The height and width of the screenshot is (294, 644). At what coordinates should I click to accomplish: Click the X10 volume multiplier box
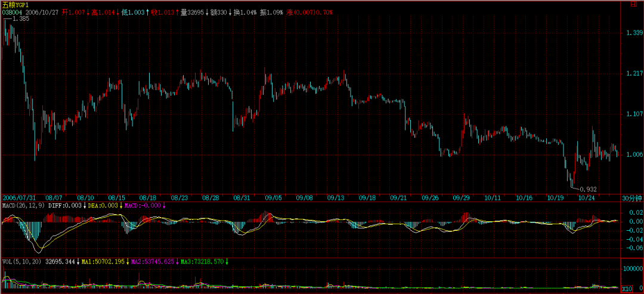(627, 289)
